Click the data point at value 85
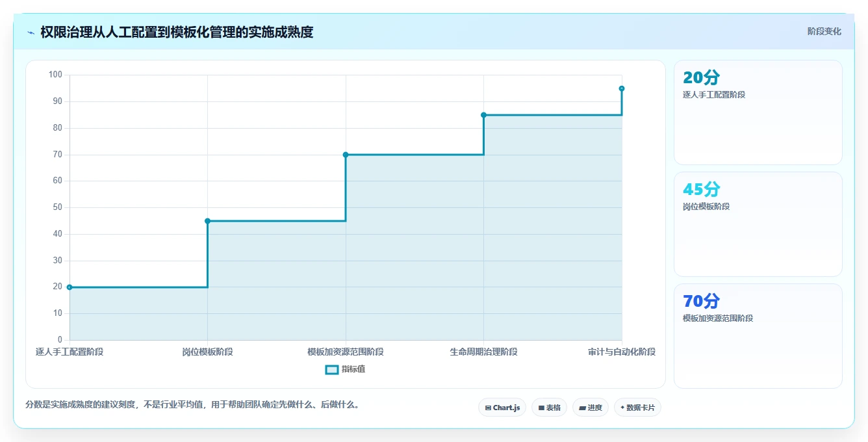This screenshot has height=442, width=868. point(483,115)
